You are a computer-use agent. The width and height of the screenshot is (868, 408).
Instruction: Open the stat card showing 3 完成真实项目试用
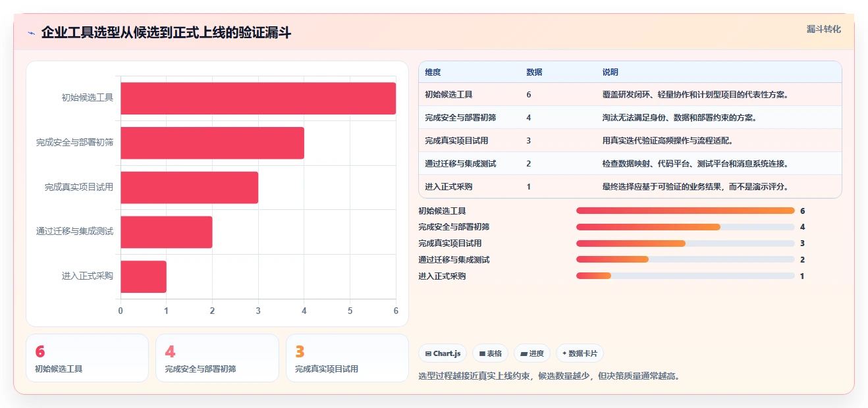347,358
